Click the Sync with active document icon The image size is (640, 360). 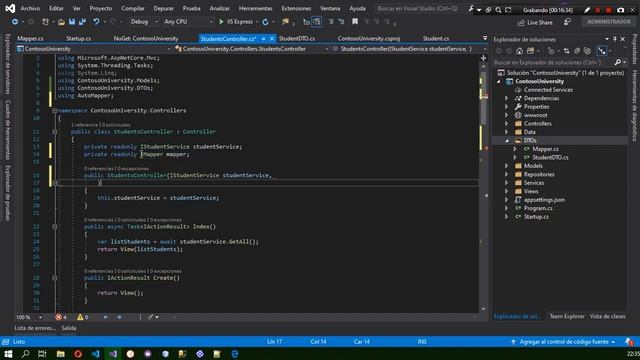pos(567,51)
